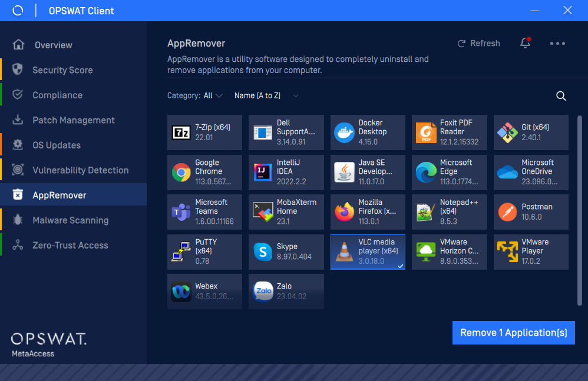The width and height of the screenshot is (588, 381).
Task: Click the OPSWAT circle logo in title bar
Action: [x=18, y=11]
